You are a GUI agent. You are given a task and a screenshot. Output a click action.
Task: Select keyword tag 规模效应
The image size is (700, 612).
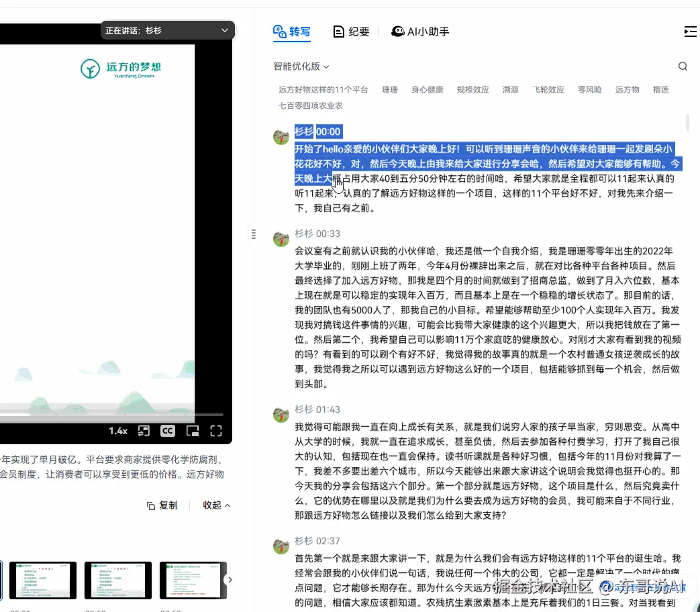[472, 90]
